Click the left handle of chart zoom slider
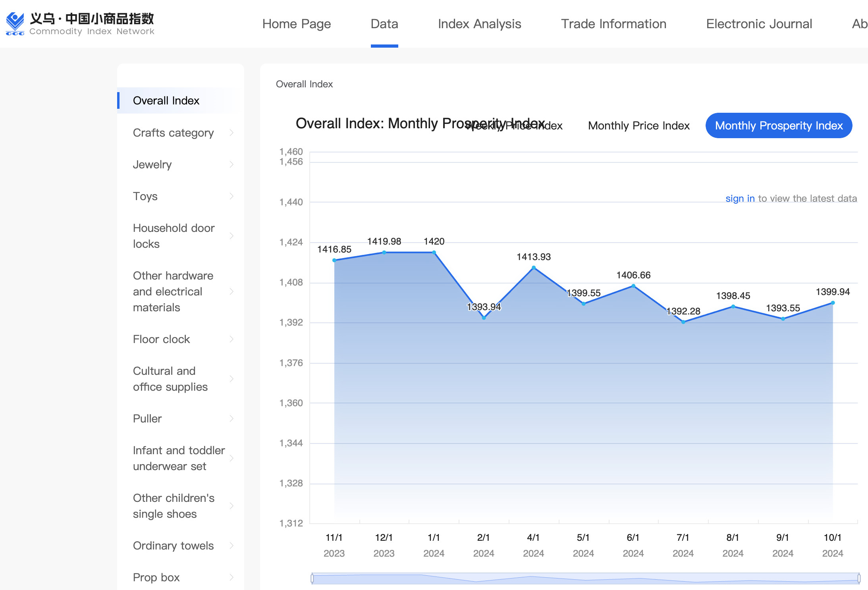The image size is (868, 590). (312, 578)
